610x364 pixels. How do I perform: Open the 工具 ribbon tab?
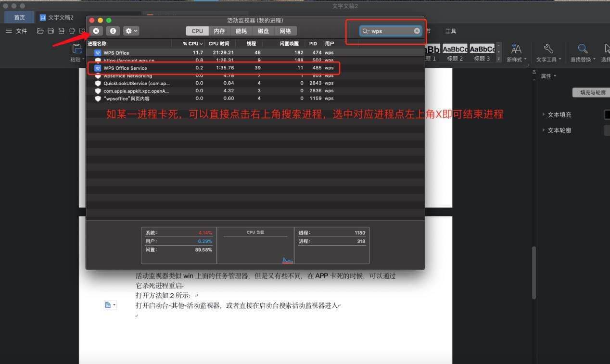(x=451, y=31)
